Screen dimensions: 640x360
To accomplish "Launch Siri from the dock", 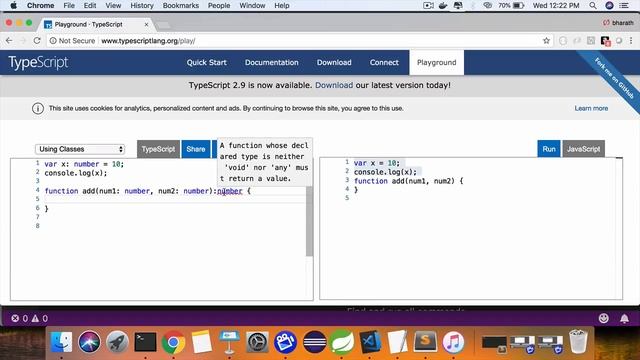I will tap(89, 342).
